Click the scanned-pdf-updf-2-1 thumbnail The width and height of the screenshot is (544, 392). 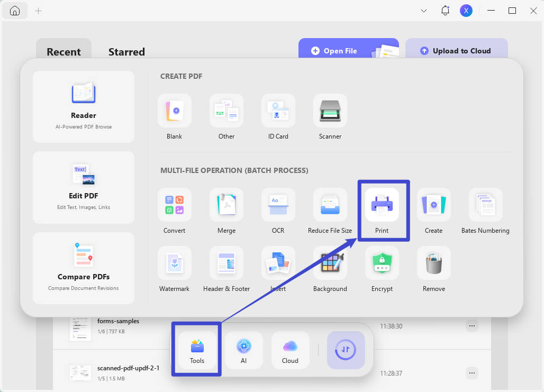pos(80,373)
